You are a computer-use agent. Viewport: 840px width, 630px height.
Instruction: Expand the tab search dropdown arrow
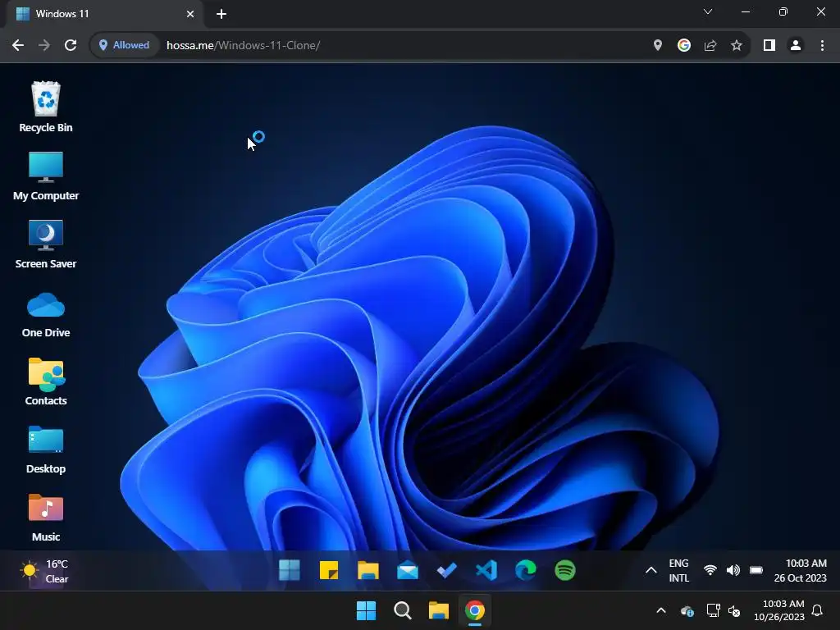pos(708,11)
